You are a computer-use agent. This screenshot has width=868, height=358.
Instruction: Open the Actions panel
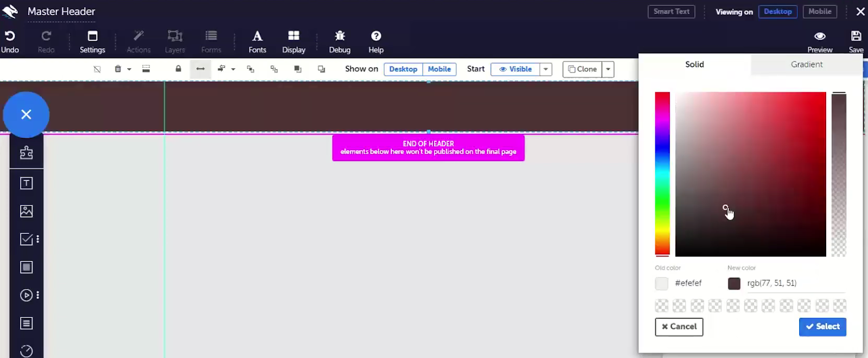coord(138,42)
